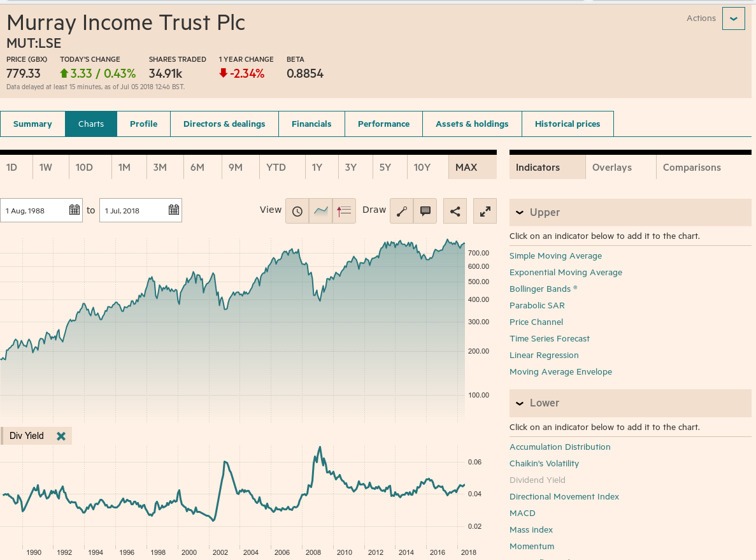Select the line chart style icon
Image resolution: width=756 pixels, height=560 pixels.
tap(320, 211)
